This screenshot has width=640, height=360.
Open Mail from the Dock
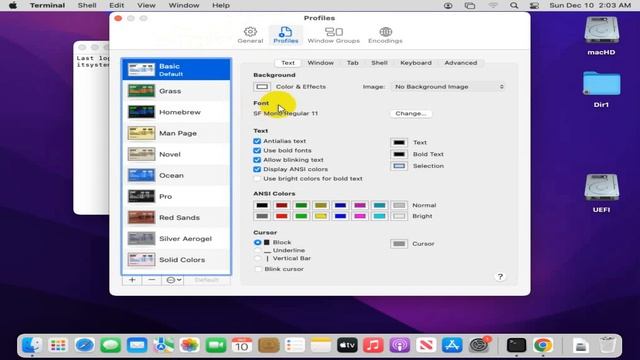137,345
